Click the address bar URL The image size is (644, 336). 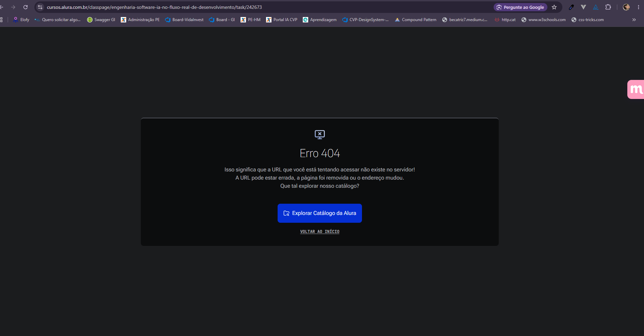pyautogui.click(x=154, y=7)
